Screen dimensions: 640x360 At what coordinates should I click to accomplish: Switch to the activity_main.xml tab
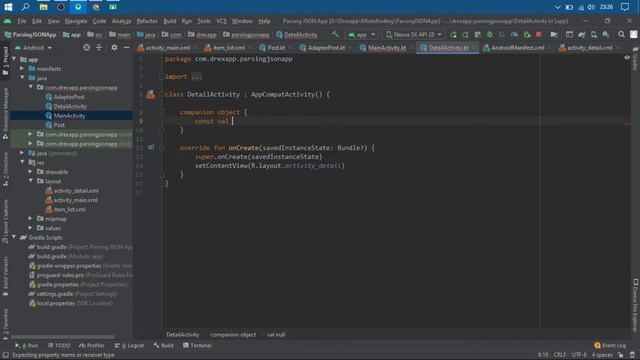(167, 48)
